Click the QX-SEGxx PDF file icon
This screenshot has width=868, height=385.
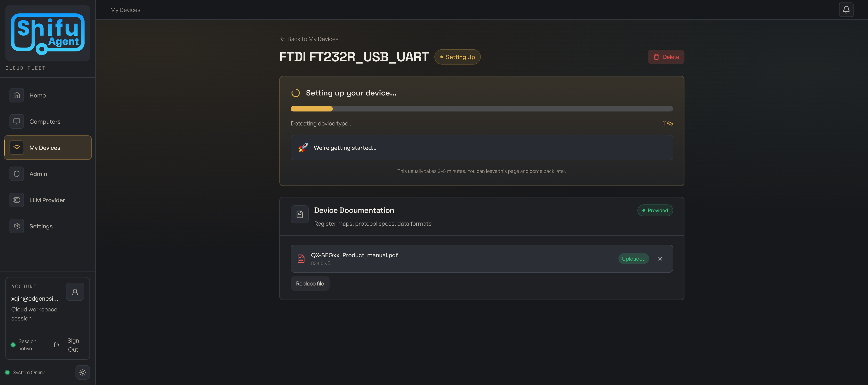[301, 258]
